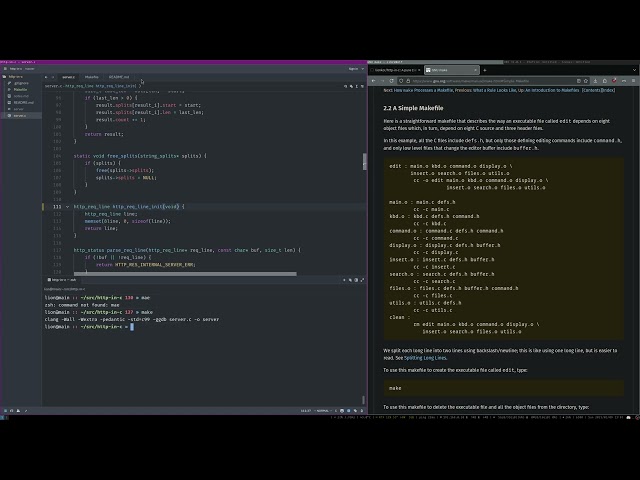Image resolution: width=640 pixels, height=480 pixels.
Task: Open the editor toolbar's rightmost icon
Action: click(362, 86)
